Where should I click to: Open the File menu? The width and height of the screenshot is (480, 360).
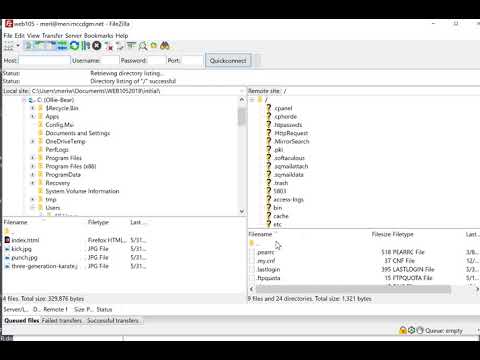pyautogui.click(x=8, y=35)
